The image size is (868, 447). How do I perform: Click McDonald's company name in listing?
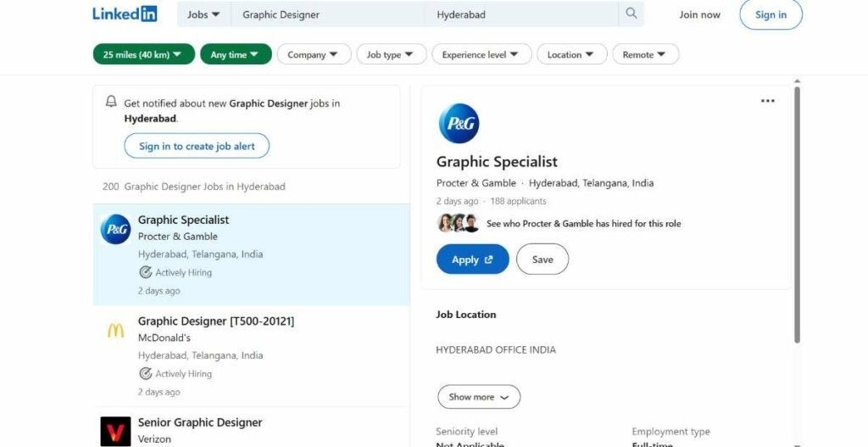[164, 338]
